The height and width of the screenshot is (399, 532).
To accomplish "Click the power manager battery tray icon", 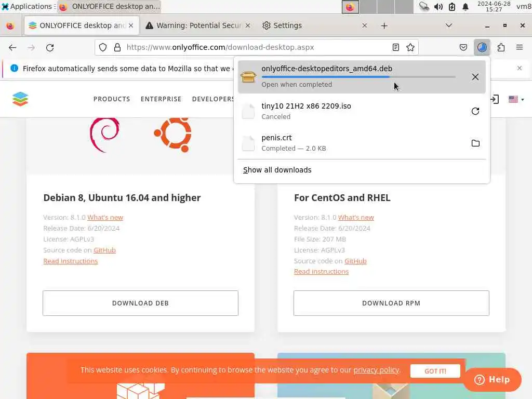I will pos(452,6).
